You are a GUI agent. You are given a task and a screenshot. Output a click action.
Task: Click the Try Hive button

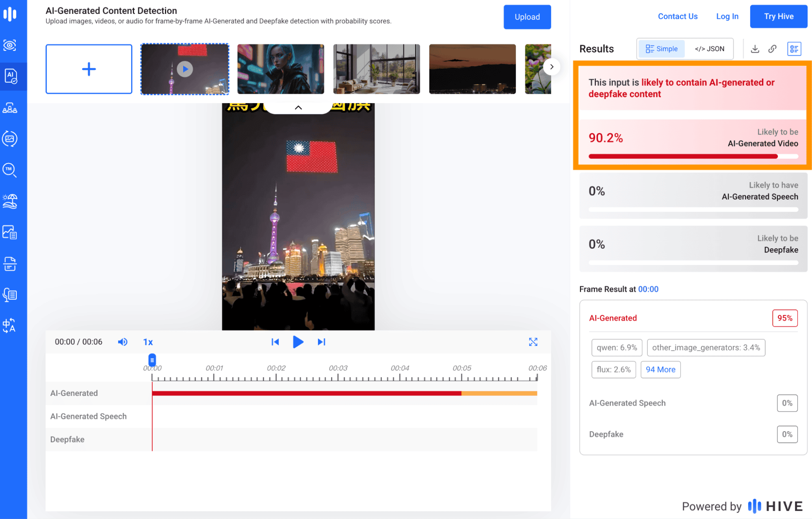(x=778, y=16)
